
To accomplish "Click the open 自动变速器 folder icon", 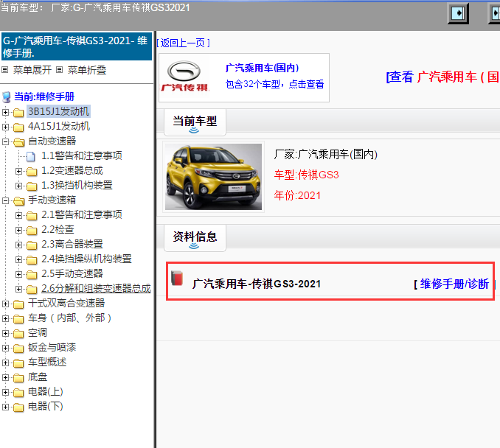I will 19,141.
